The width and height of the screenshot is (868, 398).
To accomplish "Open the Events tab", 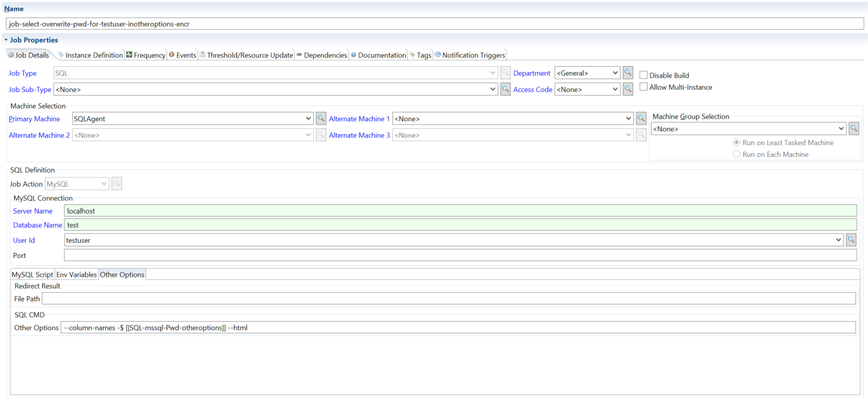I will [182, 55].
